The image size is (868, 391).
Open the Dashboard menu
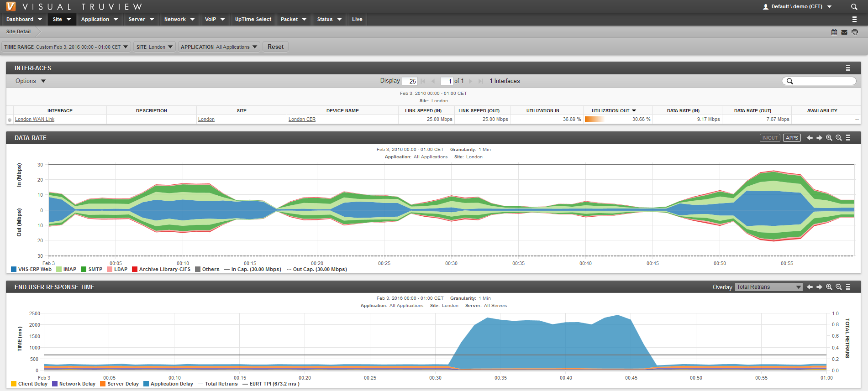pos(24,19)
